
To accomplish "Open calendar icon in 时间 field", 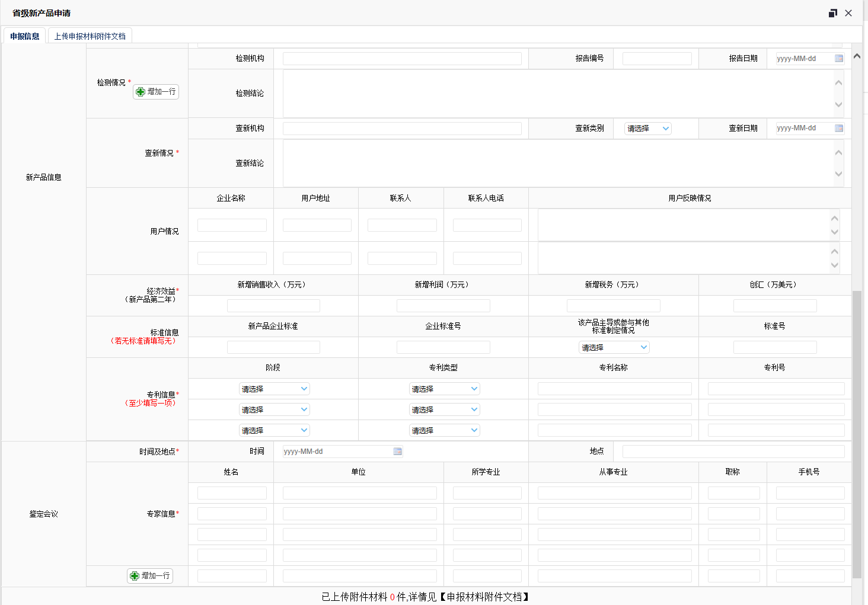I will (x=397, y=452).
